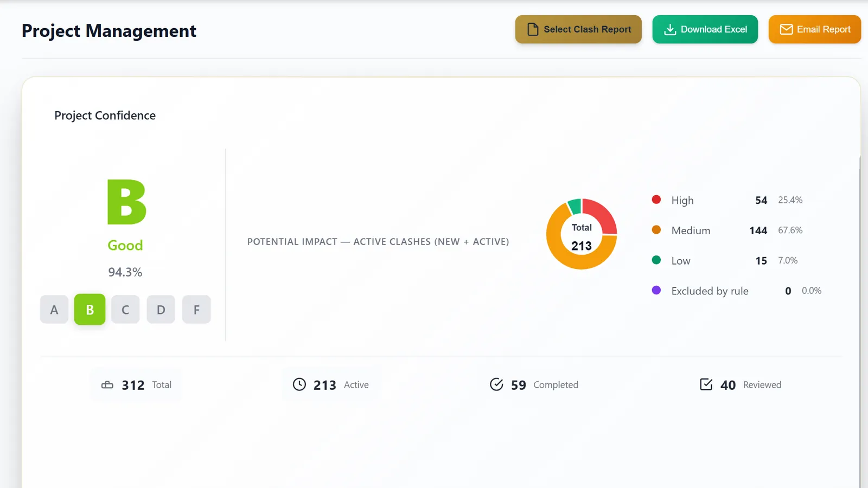The width and height of the screenshot is (868, 488).
Task: Select grade D chip
Action: pos(161,310)
